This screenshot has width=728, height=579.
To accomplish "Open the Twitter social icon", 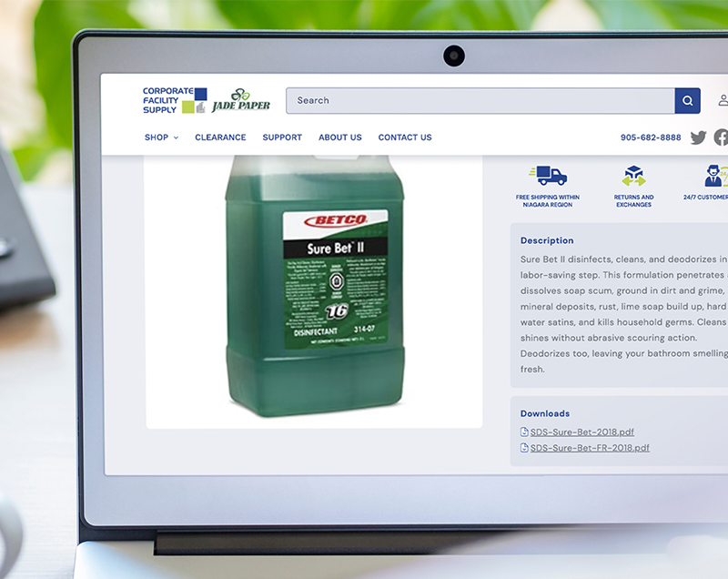I will [698, 137].
